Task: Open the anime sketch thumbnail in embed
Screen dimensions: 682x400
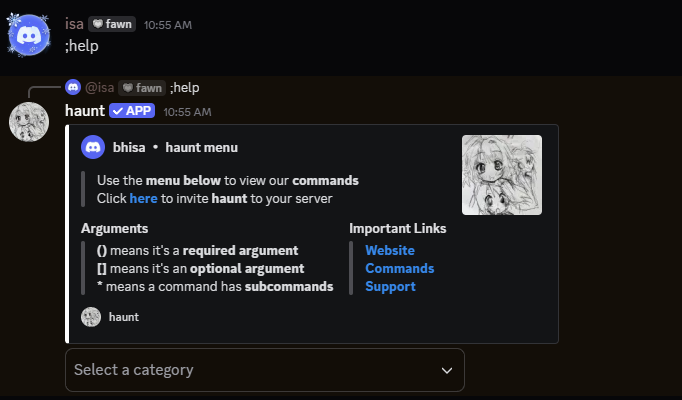Action: 502,175
